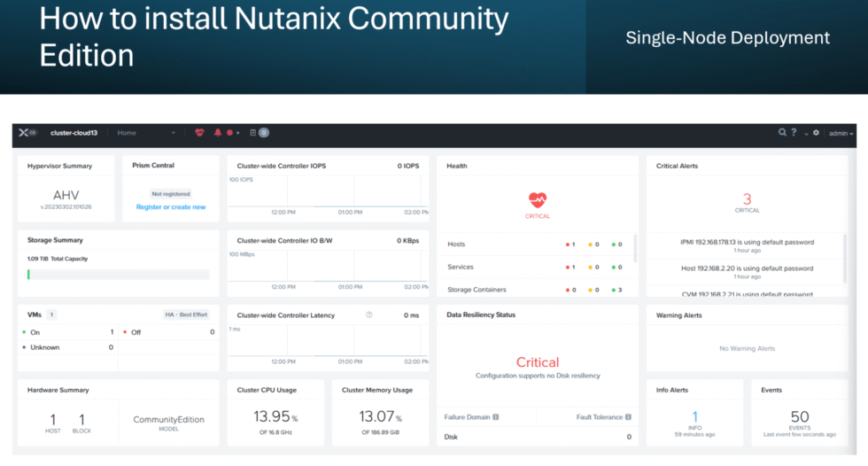Image resolution: width=868 pixels, height=466 pixels.
Task: Click the No Warning Alerts text
Action: (747, 348)
